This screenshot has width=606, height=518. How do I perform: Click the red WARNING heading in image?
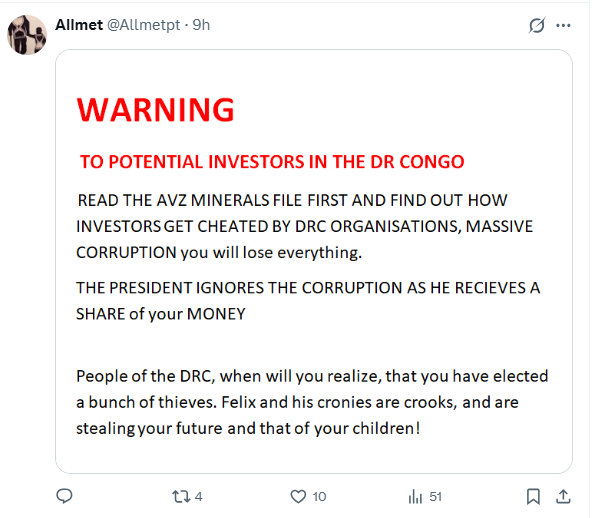point(155,109)
